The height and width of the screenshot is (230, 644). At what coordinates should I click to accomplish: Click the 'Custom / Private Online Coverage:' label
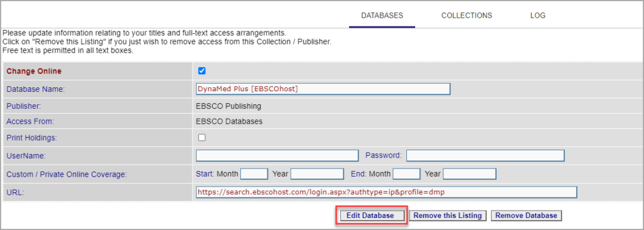[x=67, y=175]
